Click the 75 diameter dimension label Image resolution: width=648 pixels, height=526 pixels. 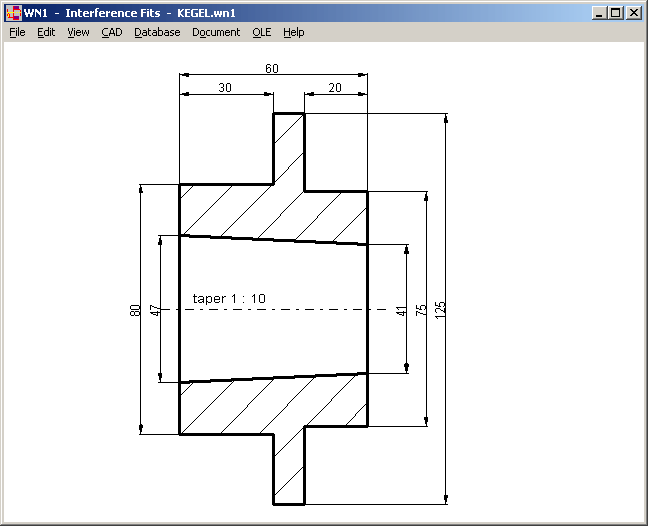point(421,310)
